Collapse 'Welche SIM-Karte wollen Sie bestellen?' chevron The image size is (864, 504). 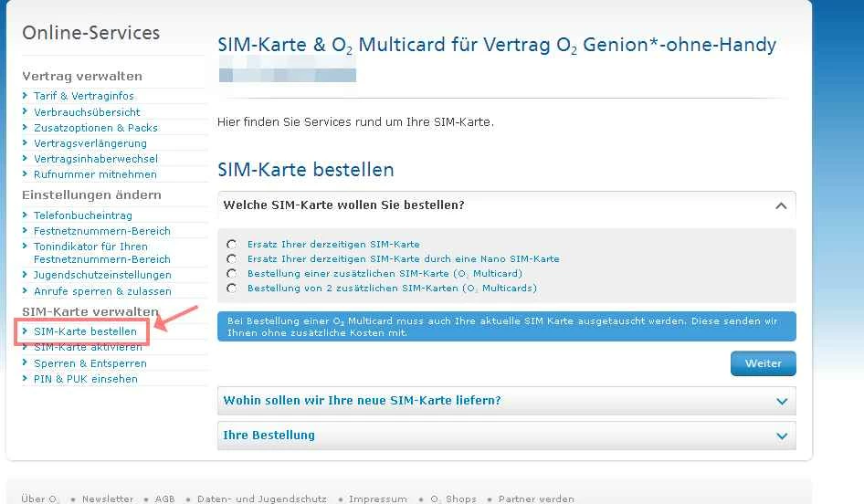click(x=781, y=205)
